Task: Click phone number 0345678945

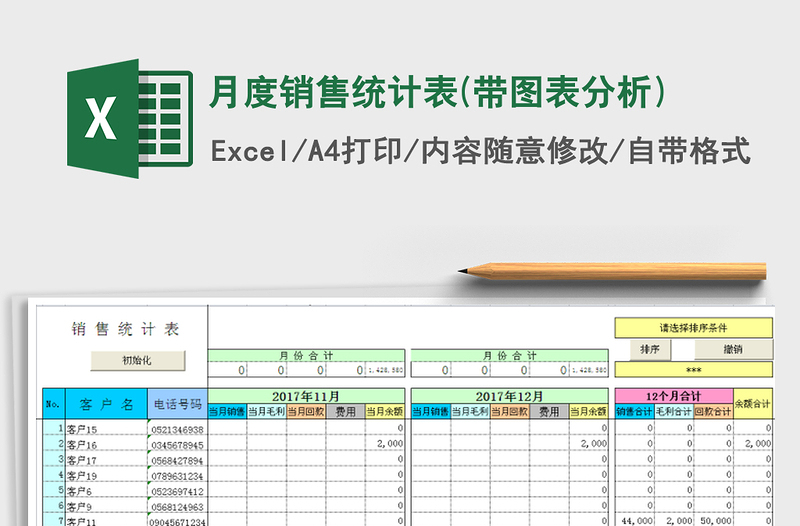Action: pyautogui.click(x=178, y=445)
